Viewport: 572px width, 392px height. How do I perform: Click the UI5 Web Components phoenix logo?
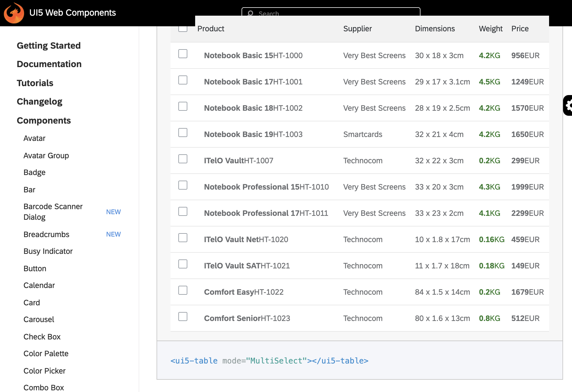click(13, 13)
